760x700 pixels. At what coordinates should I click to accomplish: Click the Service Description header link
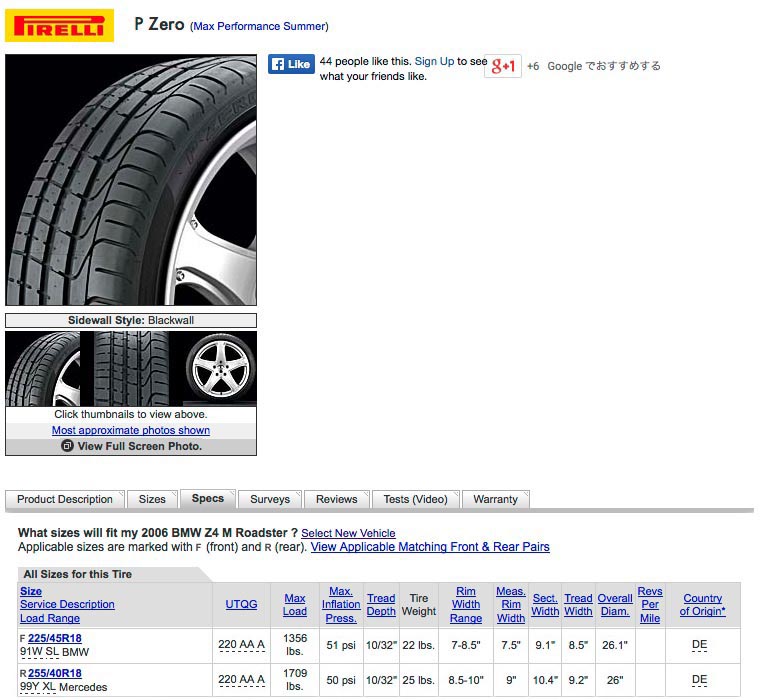tap(67, 605)
